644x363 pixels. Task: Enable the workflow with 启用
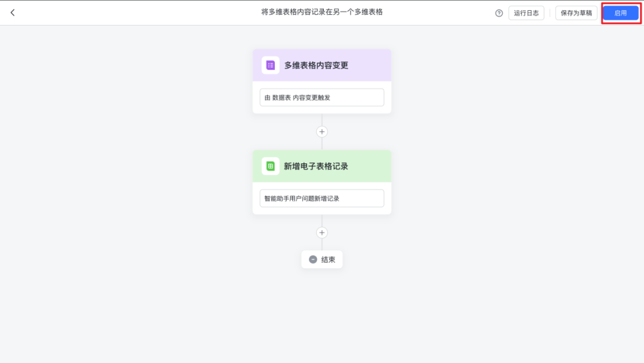(620, 13)
